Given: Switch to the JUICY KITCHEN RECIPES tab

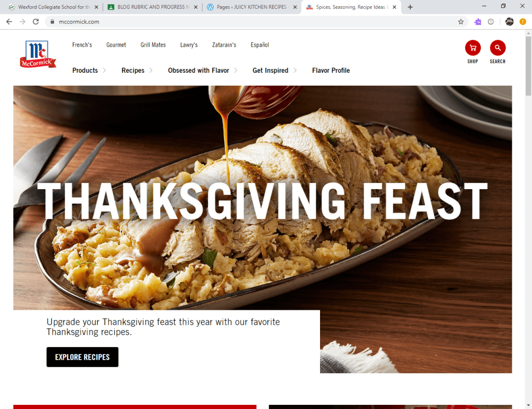Looking at the screenshot, I should pyautogui.click(x=252, y=7).
